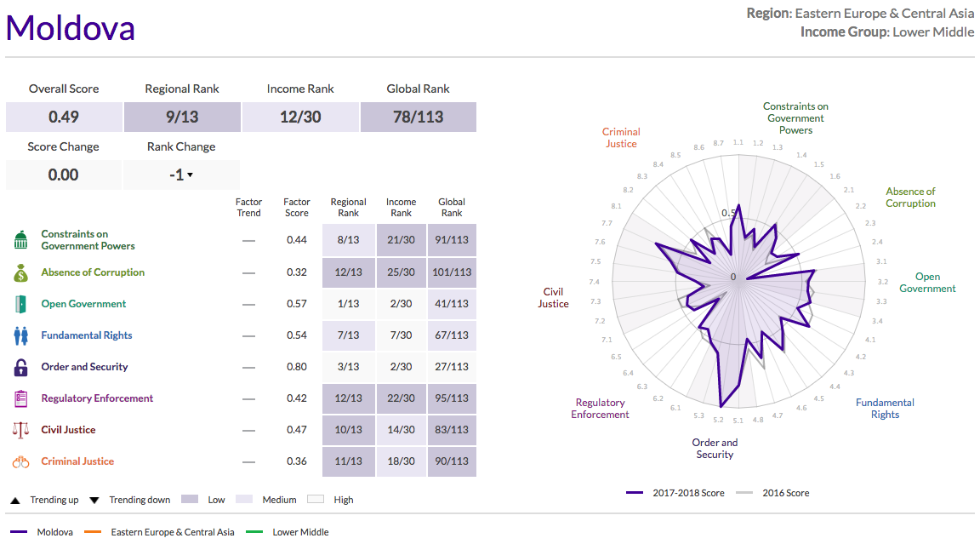Click the radar chart Fundamental Rights label
This screenshot has width=980, height=544.
point(885,409)
